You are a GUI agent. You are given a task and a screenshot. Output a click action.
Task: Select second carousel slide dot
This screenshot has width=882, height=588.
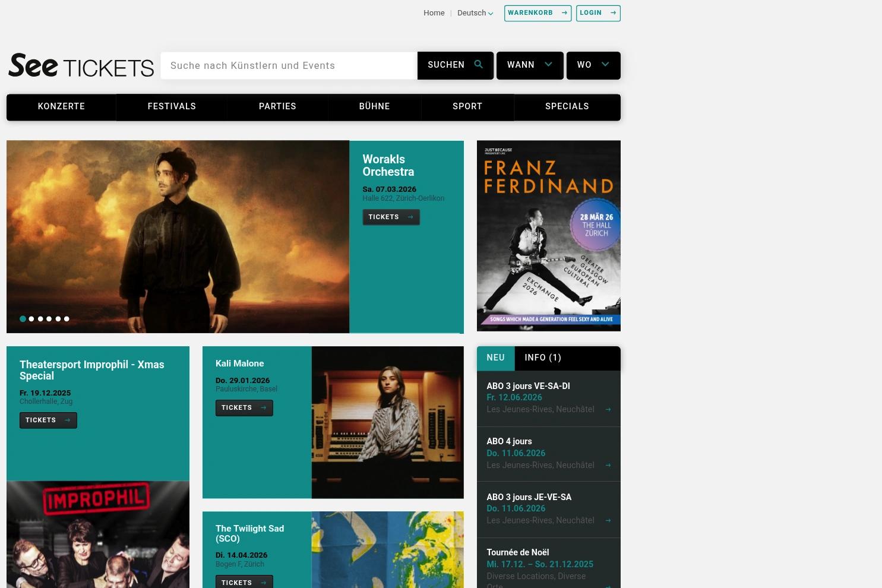[31, 319]
